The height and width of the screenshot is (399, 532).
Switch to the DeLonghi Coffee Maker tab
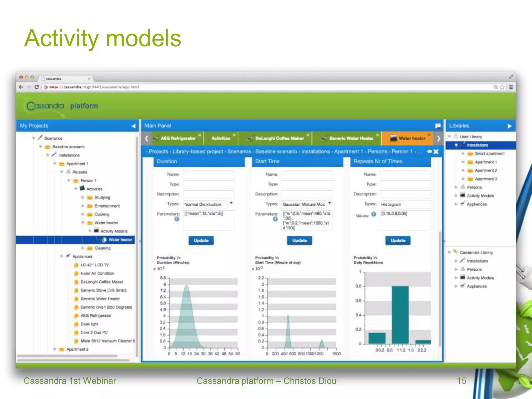coord(275,138)
